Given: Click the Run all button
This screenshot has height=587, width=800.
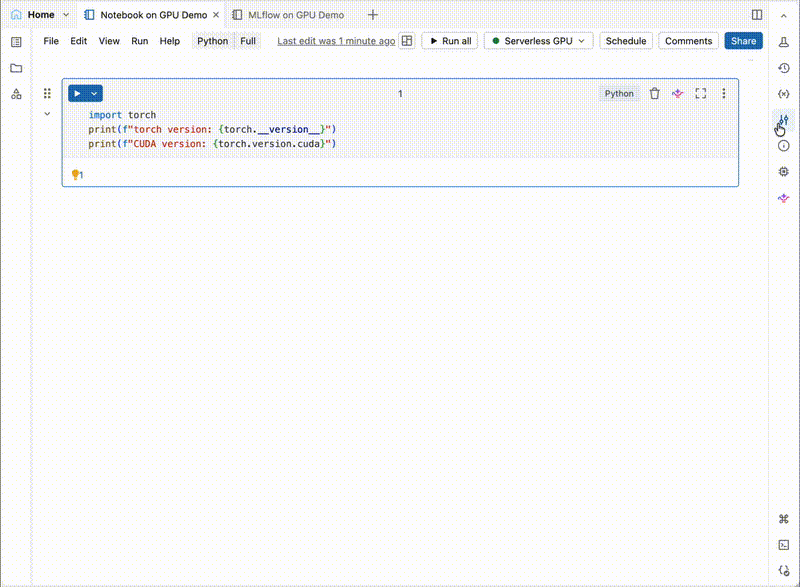Looking at the screenshot, I should [449, 41].
